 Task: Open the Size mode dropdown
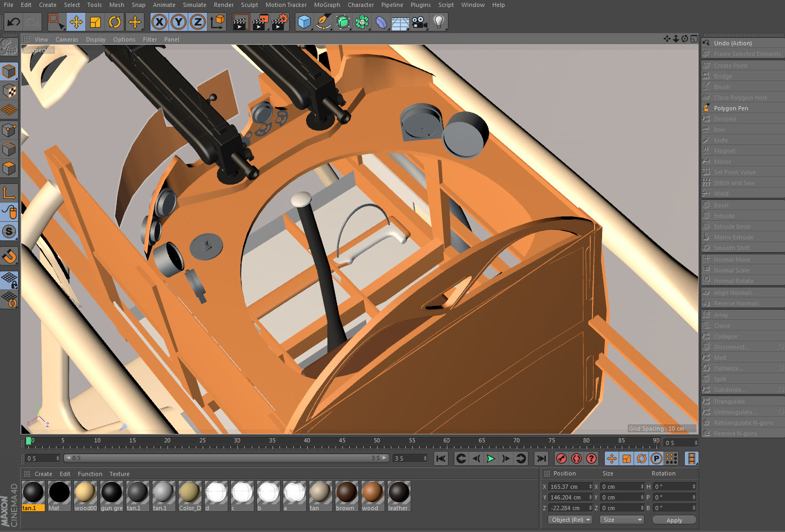(x=622, y=520)
